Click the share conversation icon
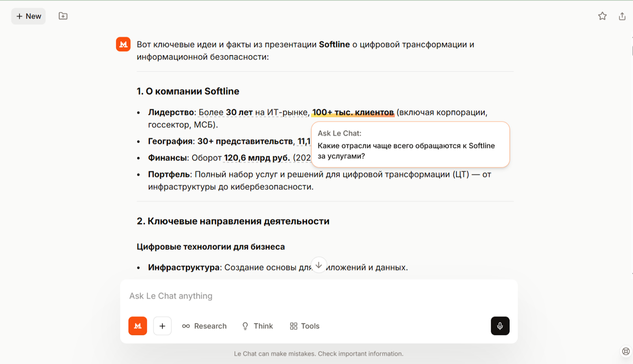 [622, 16]
